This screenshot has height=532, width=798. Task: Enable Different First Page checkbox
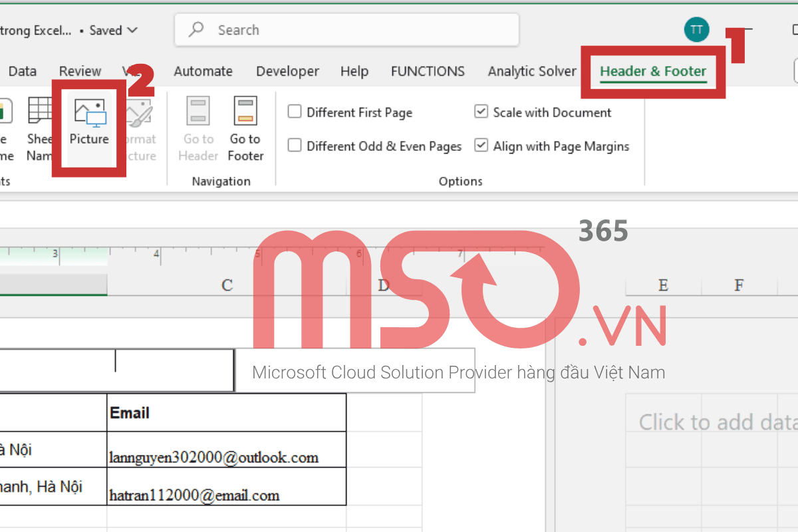coord(295,112)
